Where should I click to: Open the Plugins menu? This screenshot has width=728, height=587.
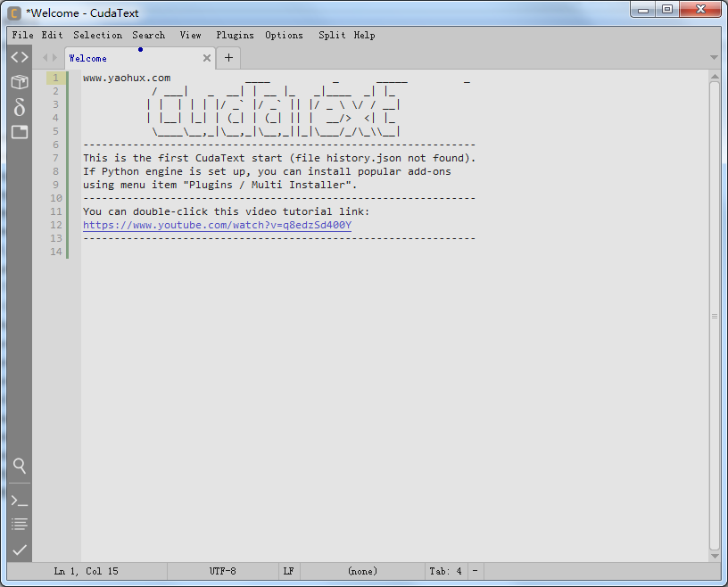click(235, 35)
